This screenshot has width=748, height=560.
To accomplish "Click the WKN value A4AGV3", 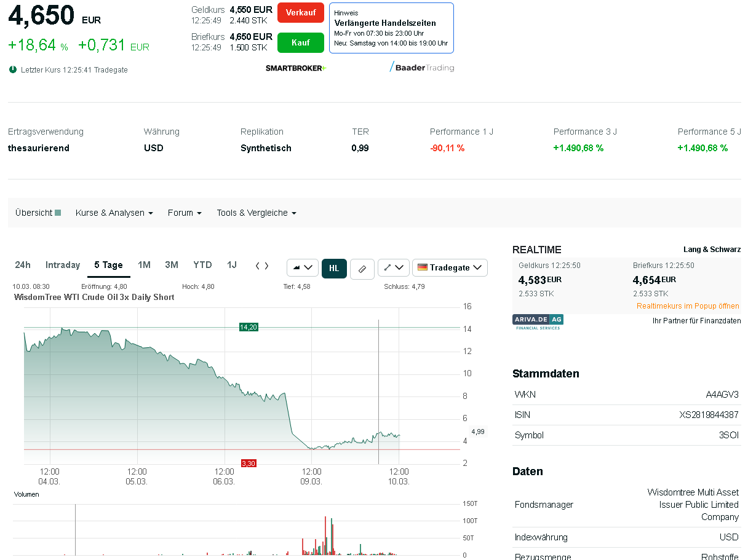I will point(722,395).
